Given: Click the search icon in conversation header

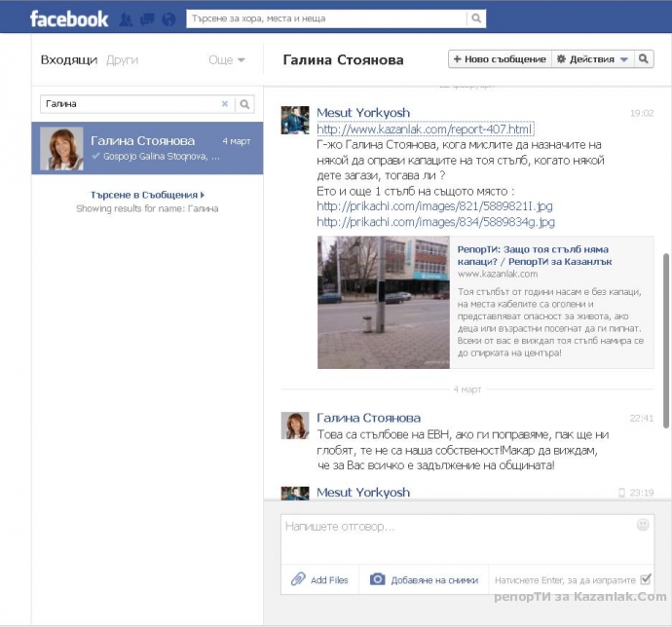Looking at the screenshot, I should click(x=644, y=59).
